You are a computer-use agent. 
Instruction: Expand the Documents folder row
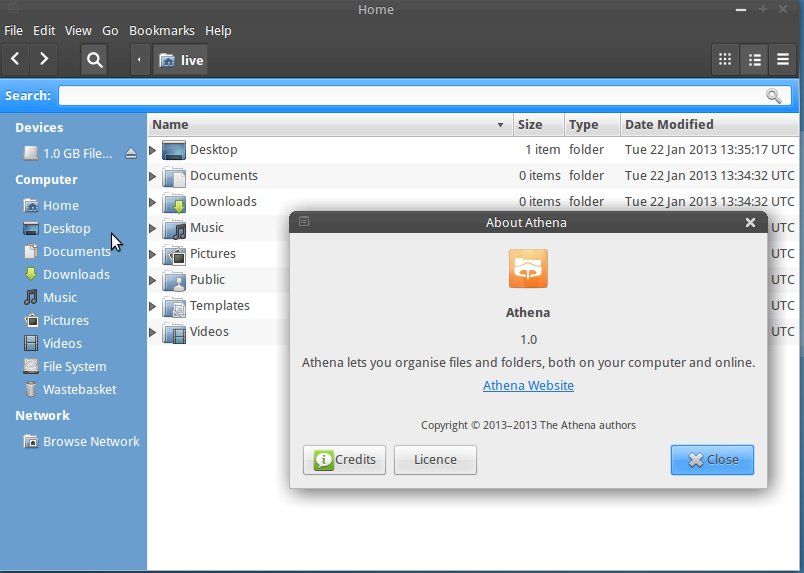click(152, 176)
